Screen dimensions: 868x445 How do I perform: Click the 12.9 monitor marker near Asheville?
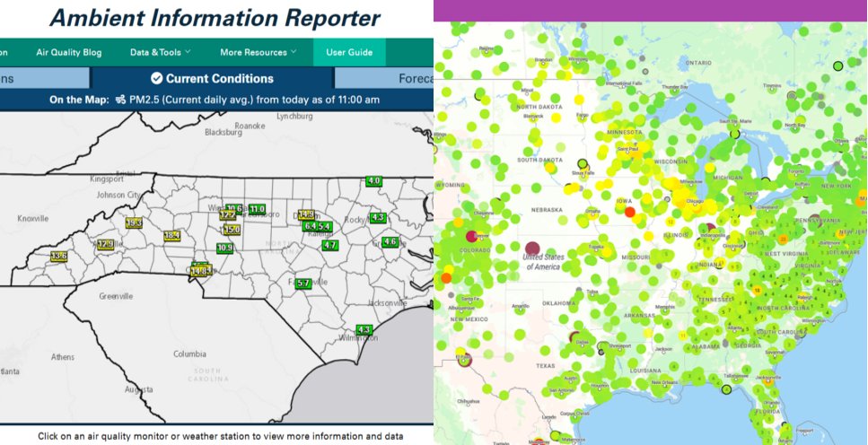(105, 244)
